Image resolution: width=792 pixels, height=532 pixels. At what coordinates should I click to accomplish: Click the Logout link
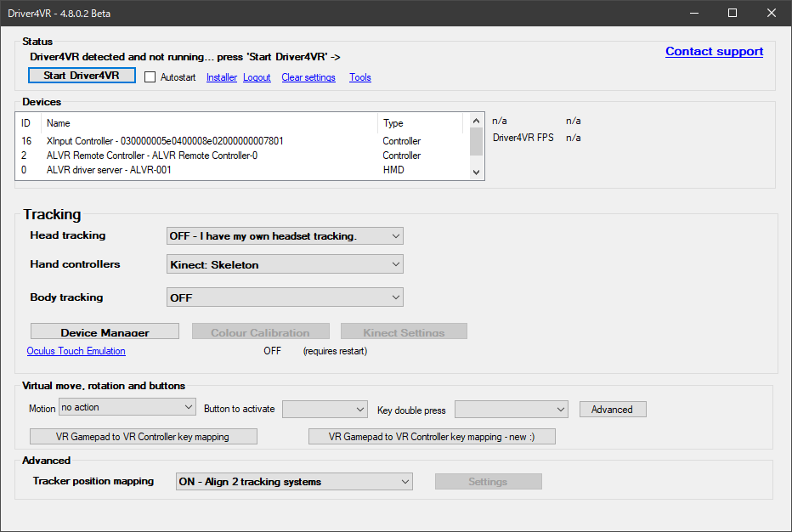click(257, 77)
